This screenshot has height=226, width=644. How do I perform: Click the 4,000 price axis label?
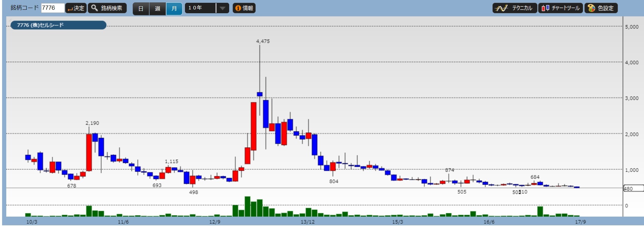tap(632, 63)
